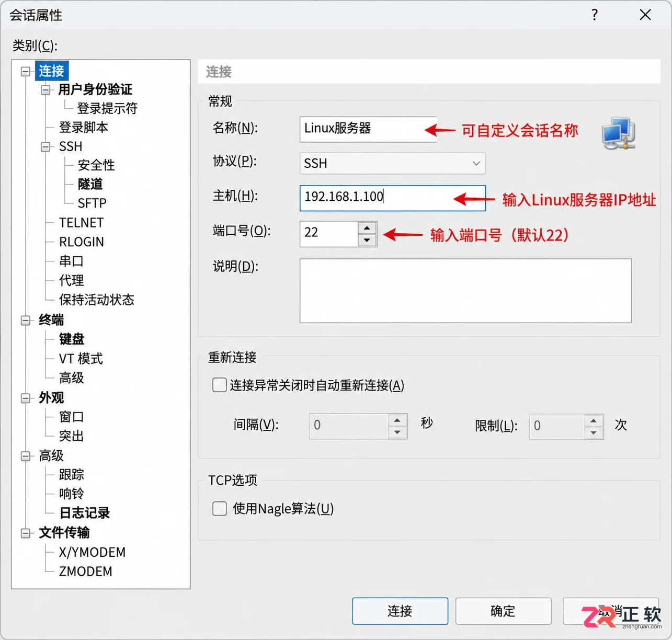
Task: Open the 隧道 settings page
Action: [x=90, y=184]
